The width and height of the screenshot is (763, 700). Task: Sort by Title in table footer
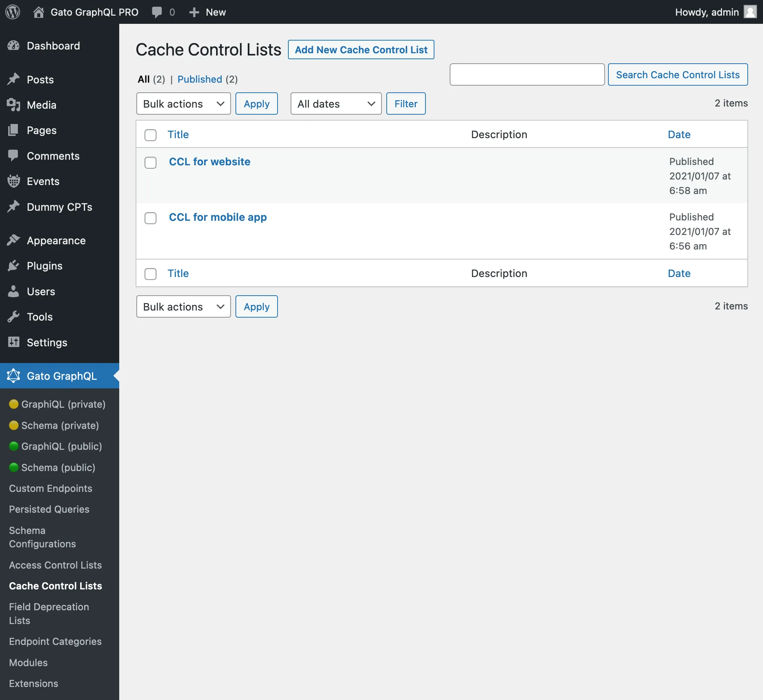click(178, 273)
